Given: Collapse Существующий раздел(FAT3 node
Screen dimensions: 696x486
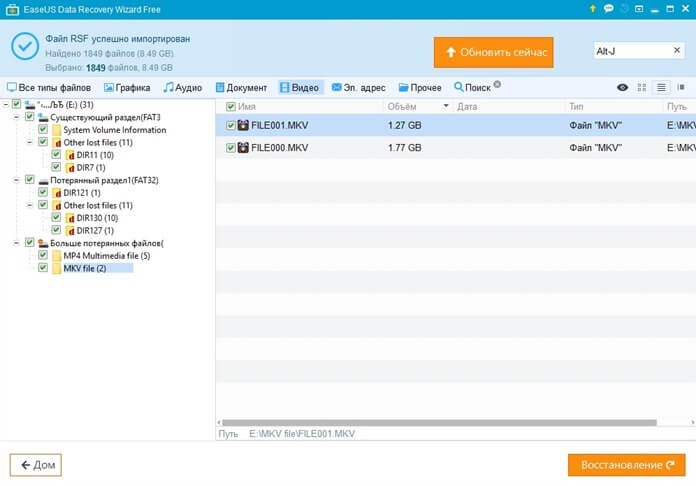Looking at the screenshot, I should (x=16, y=117).
